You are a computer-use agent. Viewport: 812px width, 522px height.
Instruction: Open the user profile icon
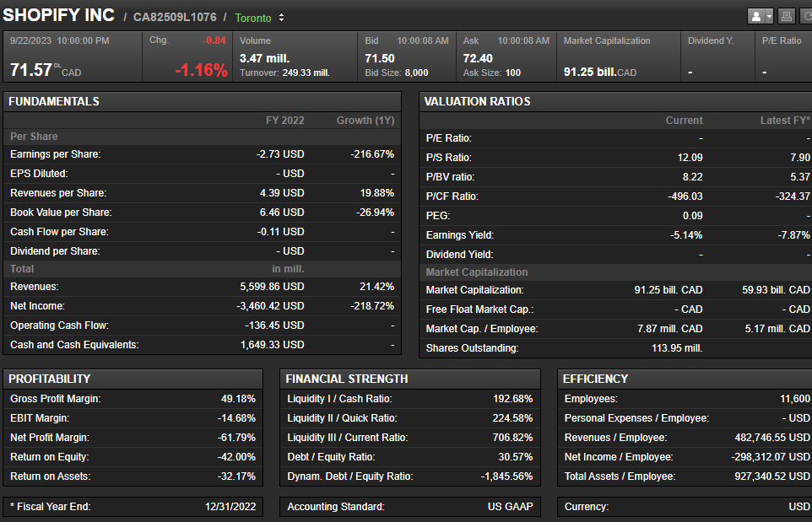[x=756, y=17]
